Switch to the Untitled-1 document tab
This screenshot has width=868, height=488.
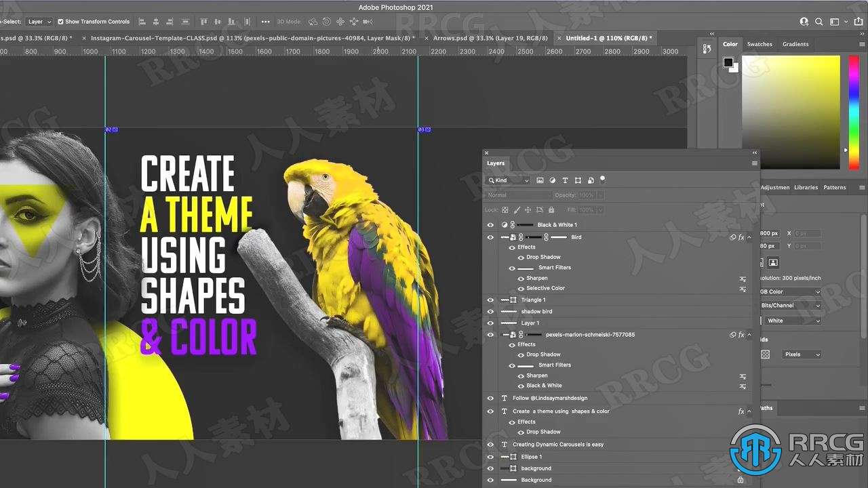(x=608, y=39)
